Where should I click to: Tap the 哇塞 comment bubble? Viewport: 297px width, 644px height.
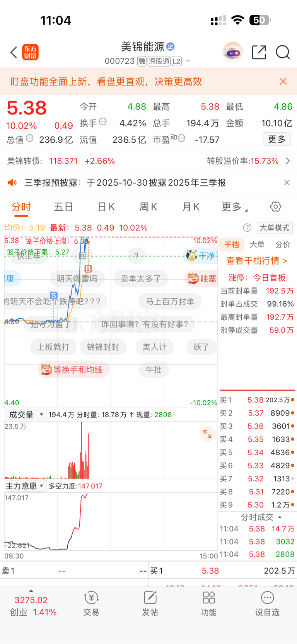[202, 278]
